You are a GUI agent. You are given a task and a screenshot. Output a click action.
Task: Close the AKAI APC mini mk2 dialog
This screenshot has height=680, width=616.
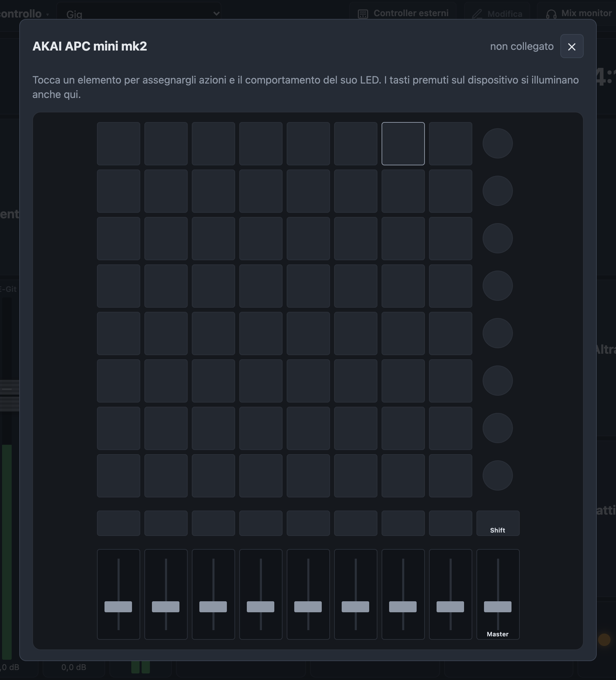(x=572, y=46)
